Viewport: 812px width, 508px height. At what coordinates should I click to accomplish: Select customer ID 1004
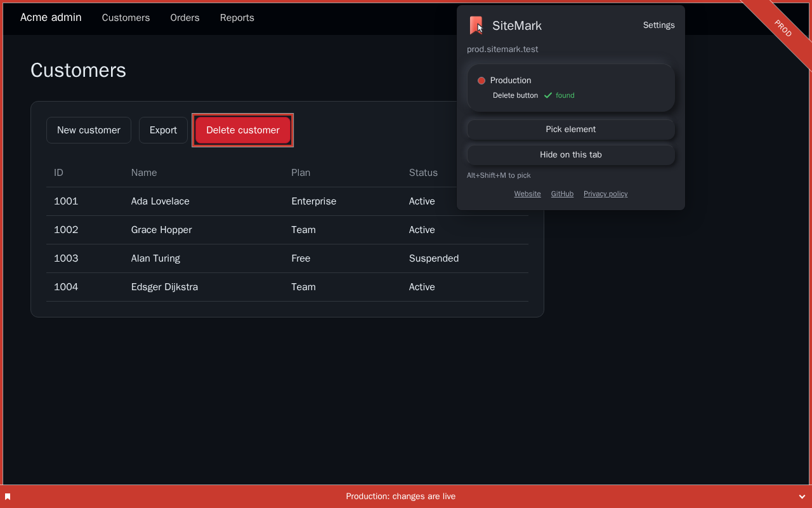pyautogui.click(x=66, y=287)
